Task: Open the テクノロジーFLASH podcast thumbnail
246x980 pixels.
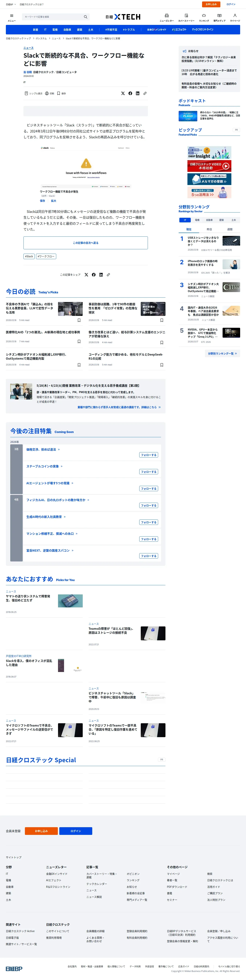Action: point(188,116)
